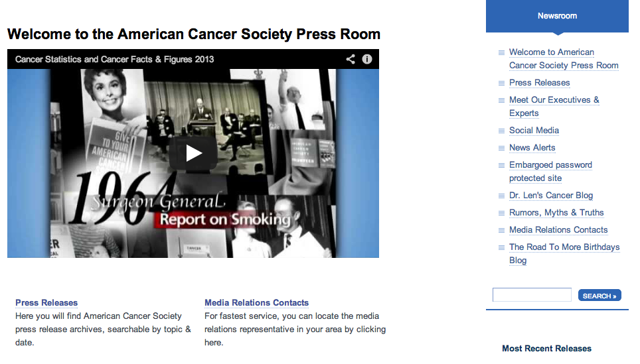Click the Welcome to the American Cancer Society Press Room heading
The height and width of the screenshot is (364, 640).
(x=193, y=34)
